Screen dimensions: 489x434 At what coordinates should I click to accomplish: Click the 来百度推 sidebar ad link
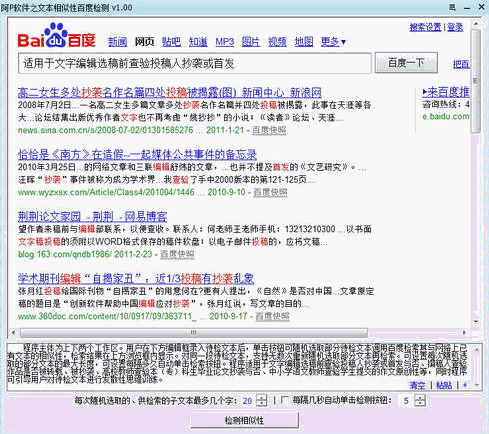point(446,92)
